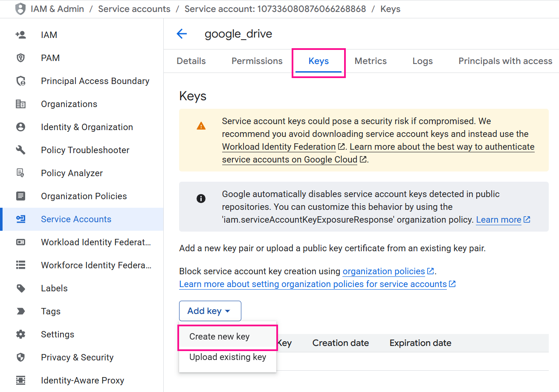The width and height of the screenshot is (559, 392).
Task: Open Policy Troubleshooter via the wrench icon
Action: pos(21,150)
